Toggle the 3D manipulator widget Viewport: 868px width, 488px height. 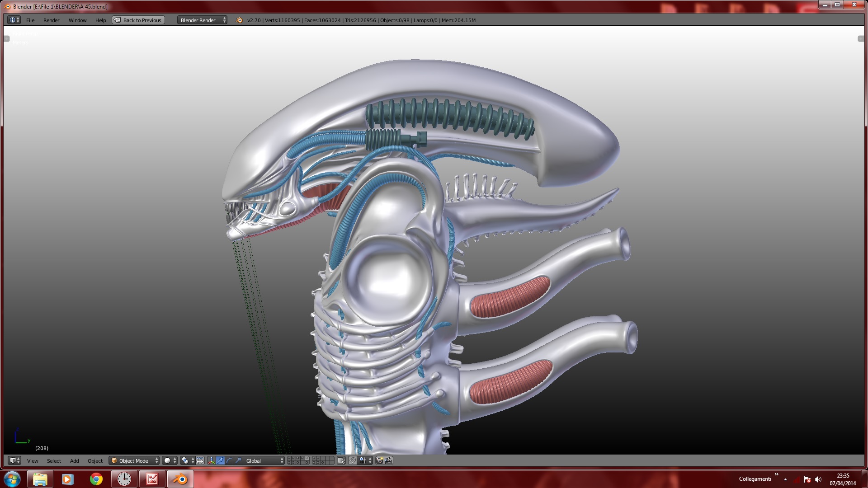coord(211,461)
